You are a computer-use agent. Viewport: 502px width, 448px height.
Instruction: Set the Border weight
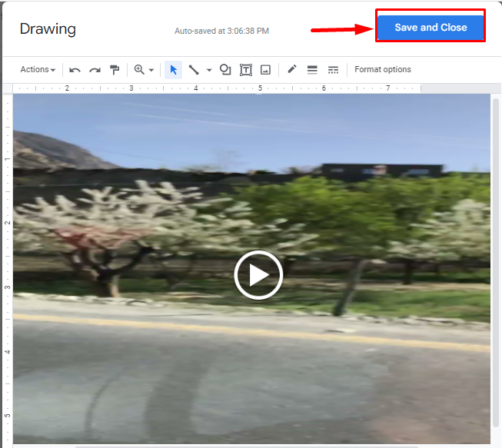312,70
